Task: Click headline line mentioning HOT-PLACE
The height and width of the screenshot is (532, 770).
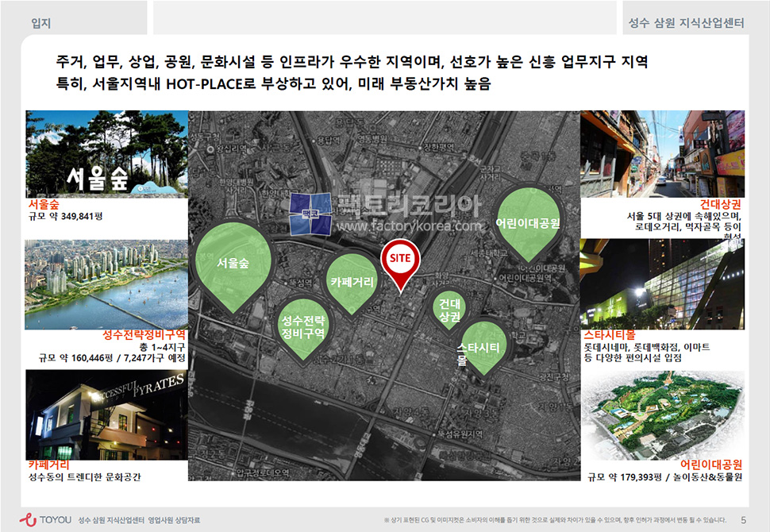Action: (x=273, y=83)
